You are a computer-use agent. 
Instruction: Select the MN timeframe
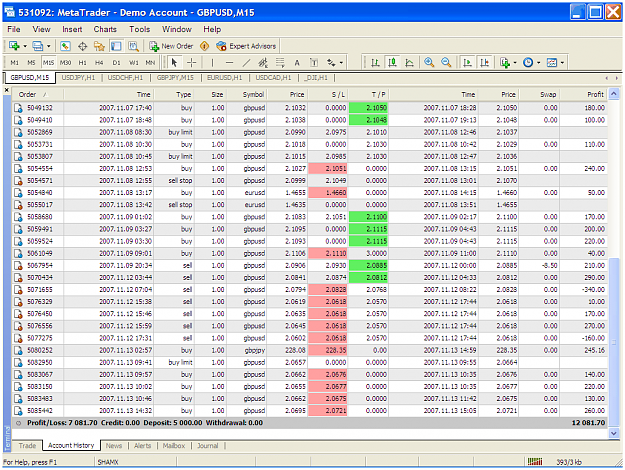(150, 63)
